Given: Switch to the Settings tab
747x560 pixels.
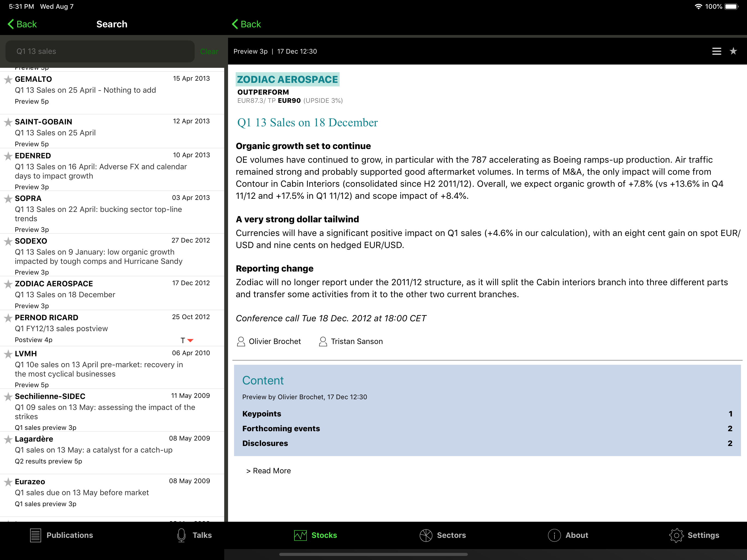Looking at the screenshot, I should [694, 535].
